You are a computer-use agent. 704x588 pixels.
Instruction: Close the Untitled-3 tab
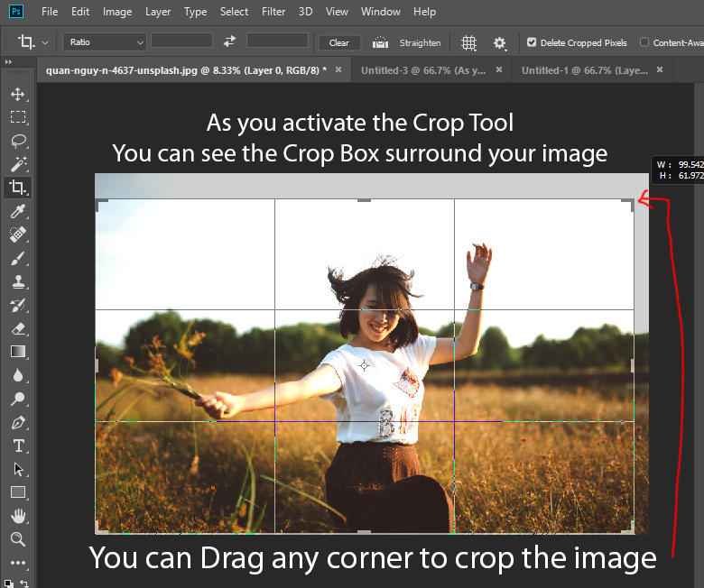coord(499,69)
